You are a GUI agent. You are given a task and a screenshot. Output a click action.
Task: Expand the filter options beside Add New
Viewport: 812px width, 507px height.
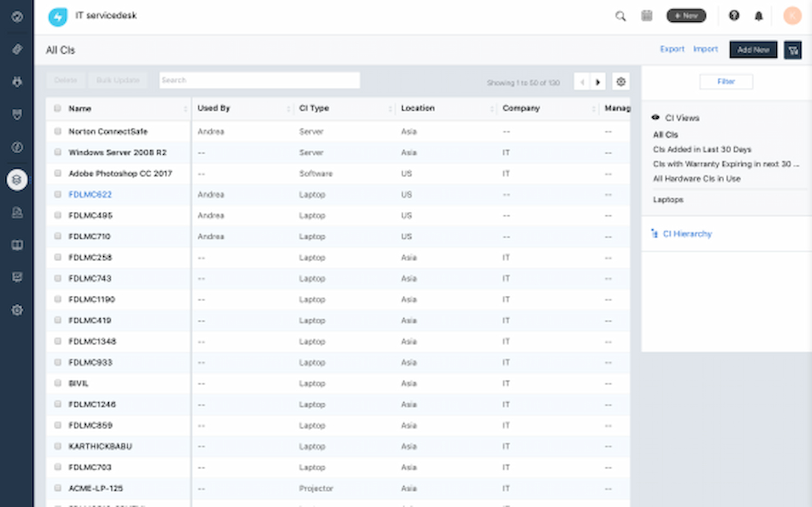click(793, 50)
